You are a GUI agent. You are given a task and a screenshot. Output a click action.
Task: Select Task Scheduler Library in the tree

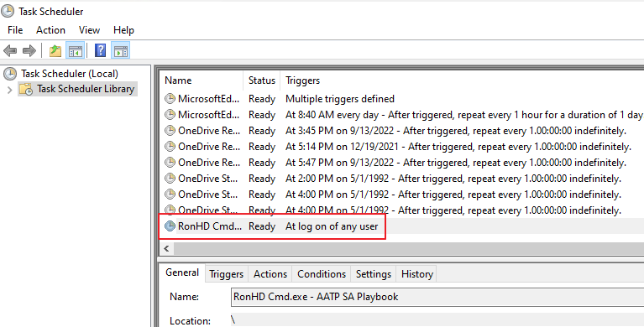(86, 89)
